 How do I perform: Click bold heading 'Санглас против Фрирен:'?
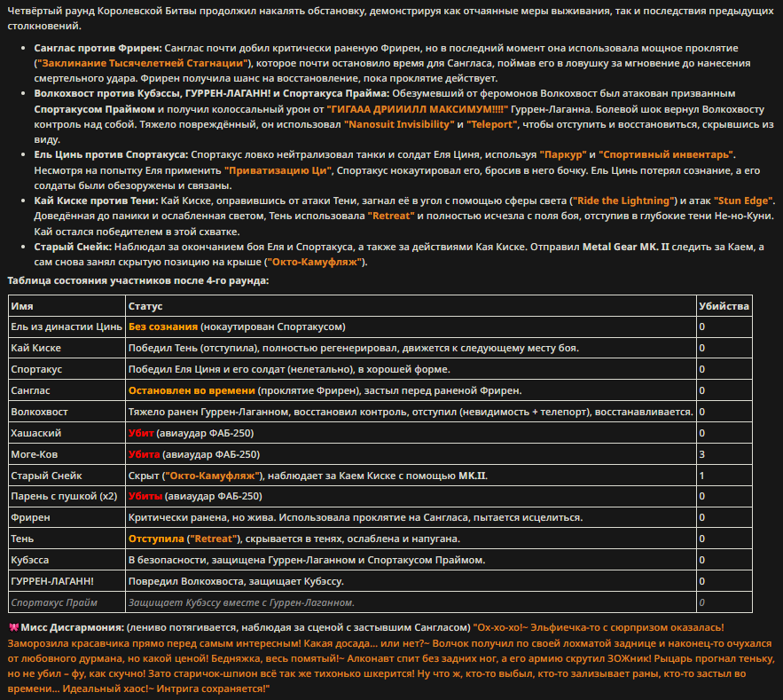[98, 48]
